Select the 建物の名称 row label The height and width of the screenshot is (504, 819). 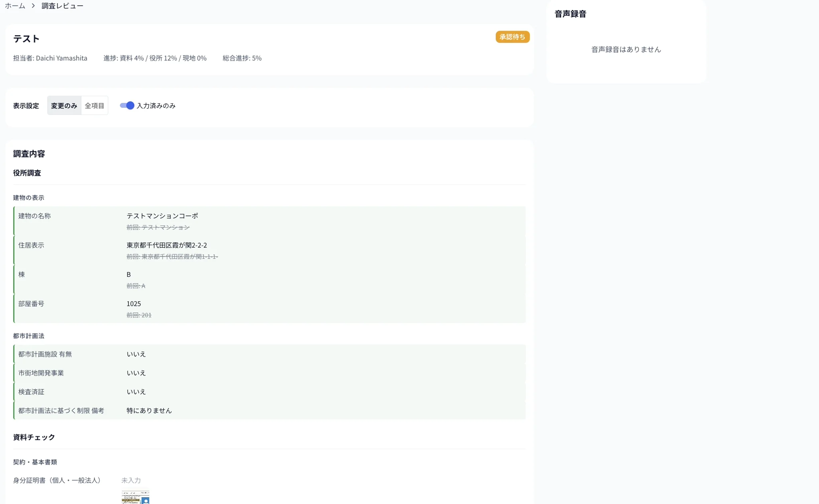34,216
